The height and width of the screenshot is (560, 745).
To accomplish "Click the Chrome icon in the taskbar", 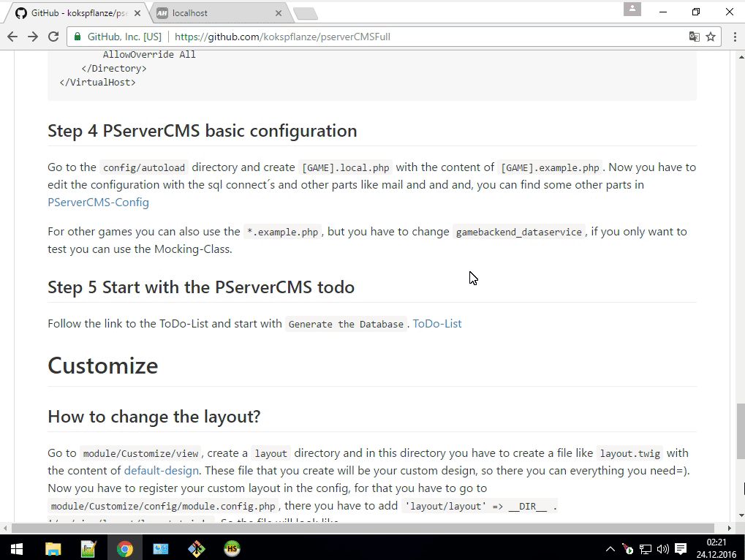I will pyautogui.click(x=124, y=548).
